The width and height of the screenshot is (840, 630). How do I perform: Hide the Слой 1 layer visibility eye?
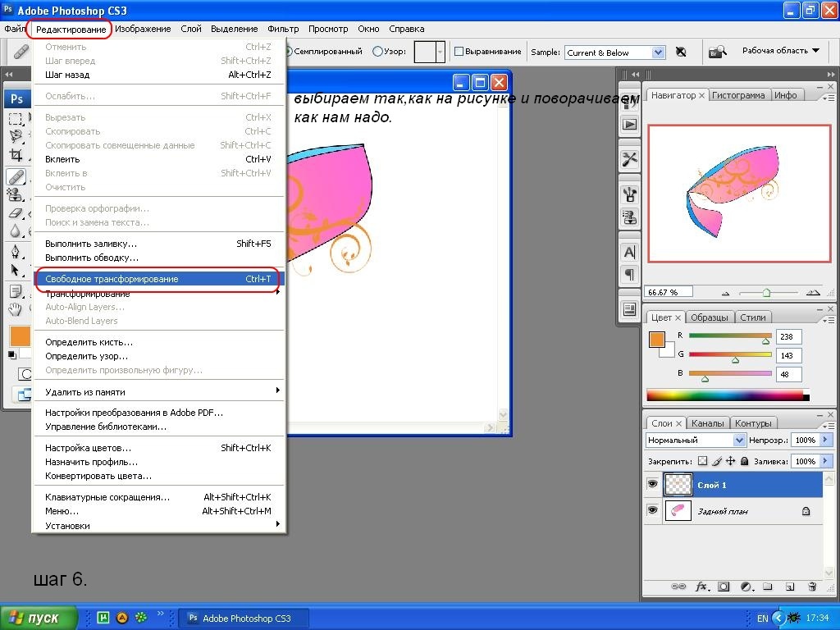[x=653, y=485]
